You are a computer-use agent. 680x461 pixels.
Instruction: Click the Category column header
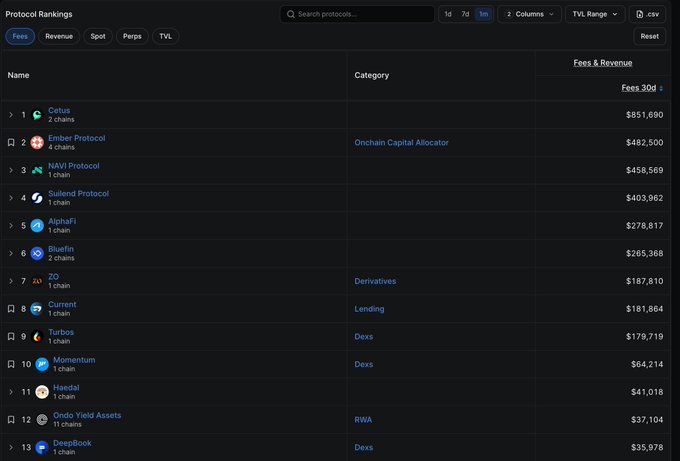point(372,75)
